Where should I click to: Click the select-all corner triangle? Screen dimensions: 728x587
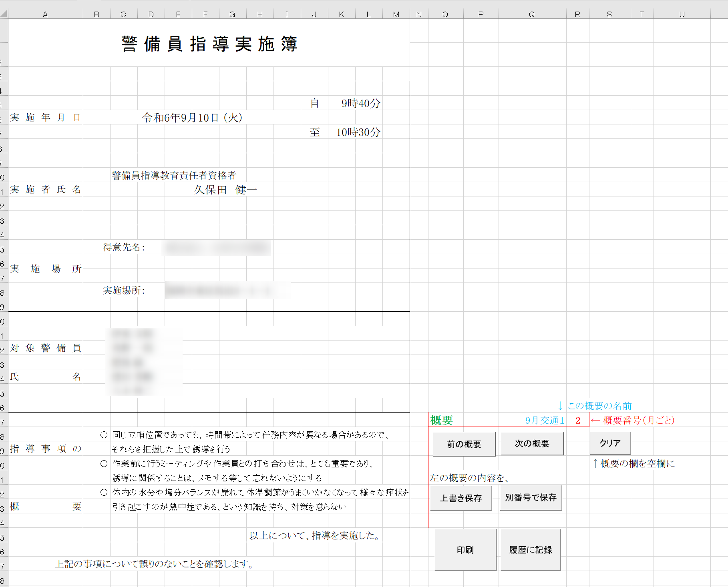click(x=4, y=14)
